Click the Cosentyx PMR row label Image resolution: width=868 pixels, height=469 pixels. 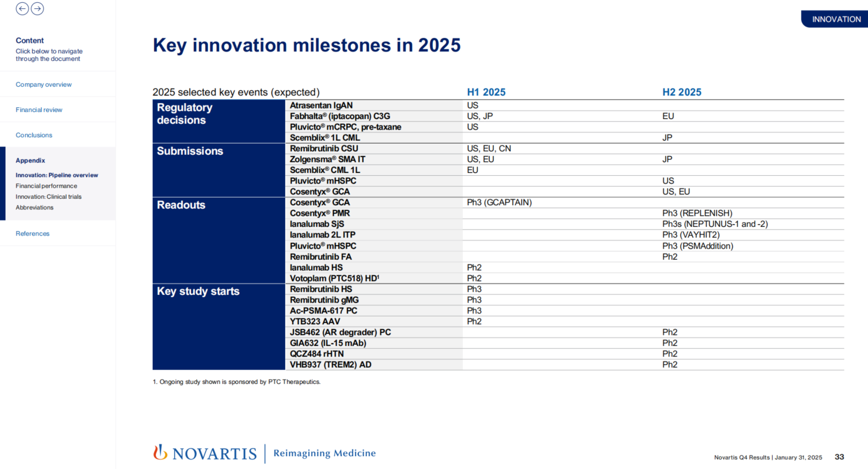[320, 213]
